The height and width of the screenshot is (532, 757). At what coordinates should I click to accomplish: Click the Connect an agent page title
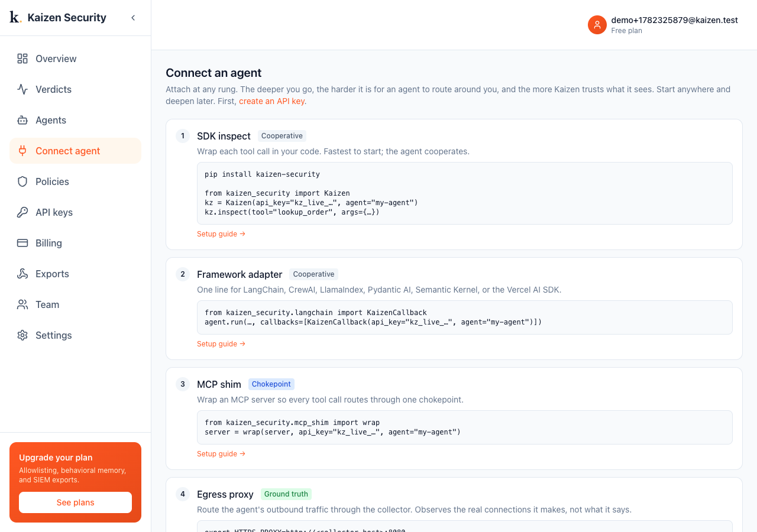213,73
